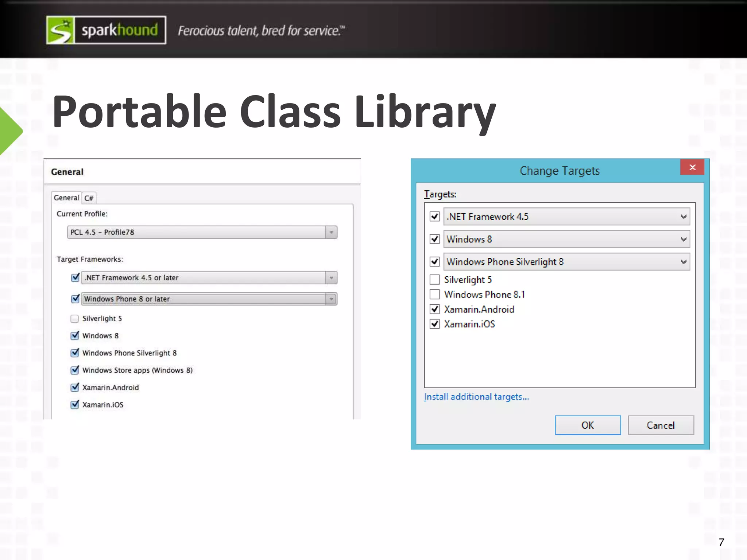Click Install additional targets link

476,397
